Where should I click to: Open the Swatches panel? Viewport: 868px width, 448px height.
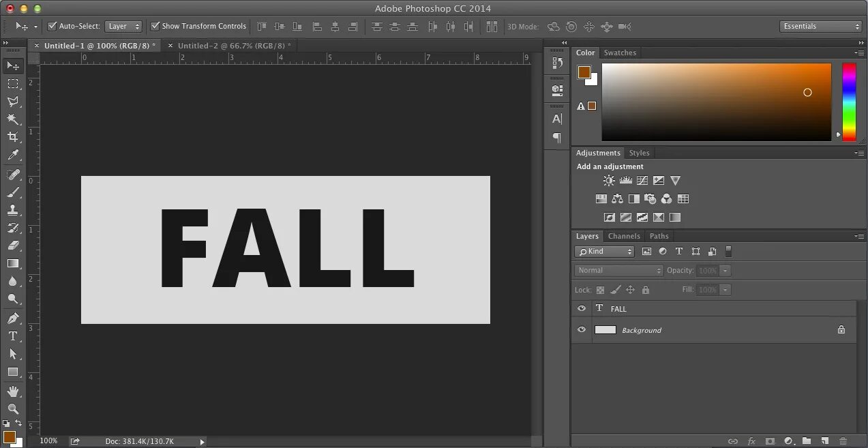pyautogui.click(x=620, y=53)
